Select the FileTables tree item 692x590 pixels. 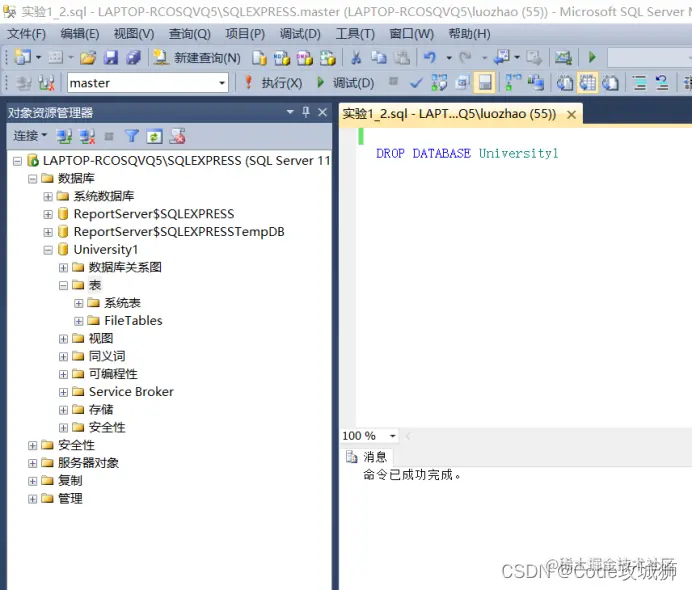point(133,321)
